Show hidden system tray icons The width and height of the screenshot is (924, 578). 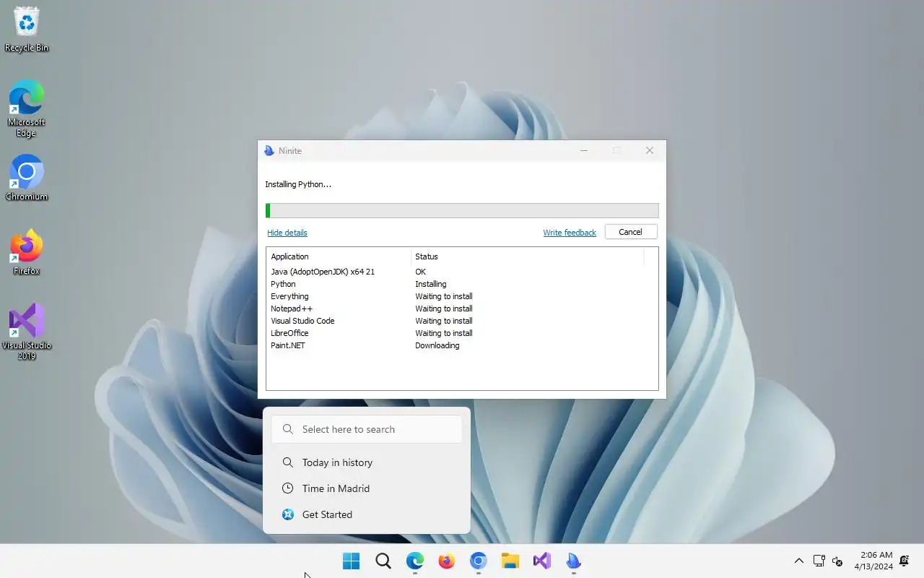pos(799,561)
